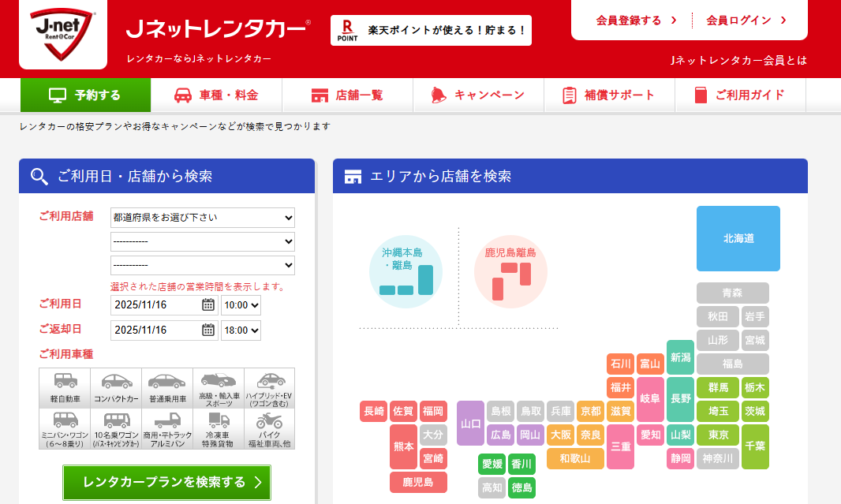Toggle the 普通乗用車 vehicle type

(x=167, y=387)
